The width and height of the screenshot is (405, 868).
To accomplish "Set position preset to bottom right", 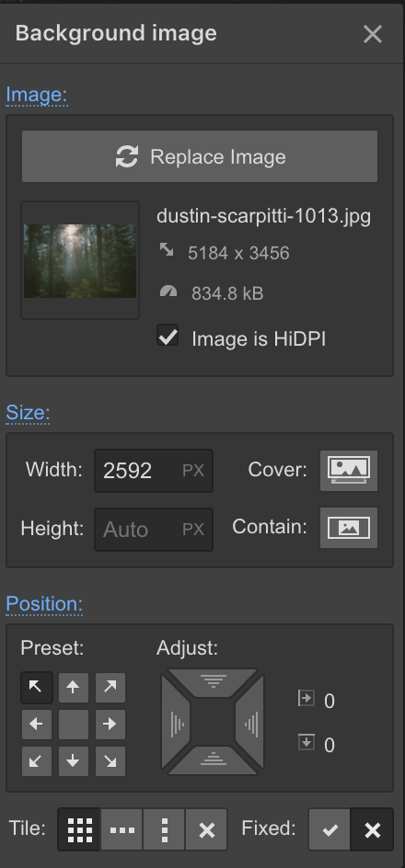I will (110, 761).
